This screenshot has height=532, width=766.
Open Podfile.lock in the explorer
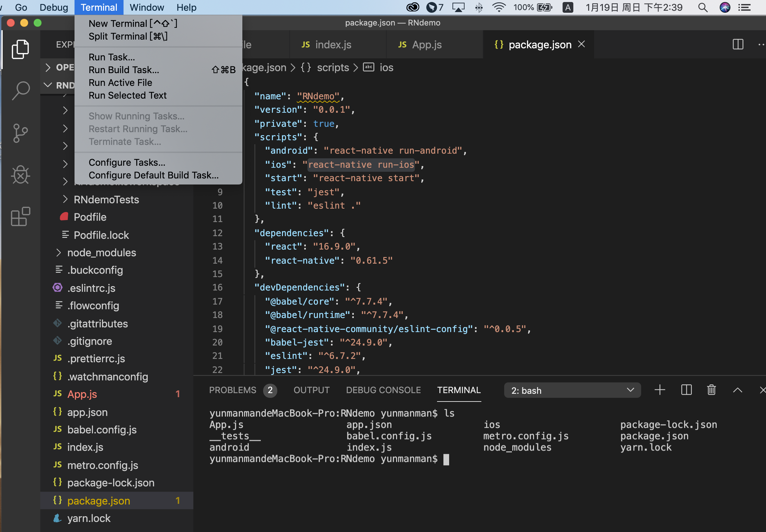(x=116, y=235)
